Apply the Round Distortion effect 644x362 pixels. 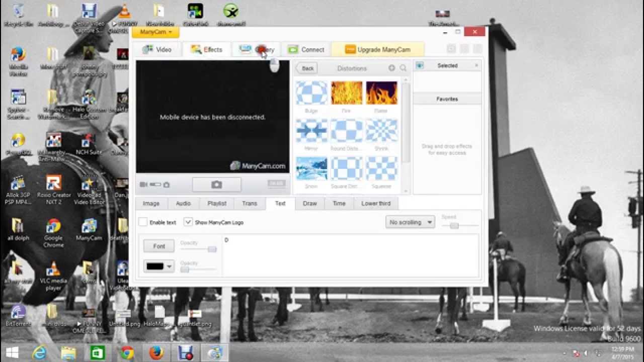tap(347, 131)
